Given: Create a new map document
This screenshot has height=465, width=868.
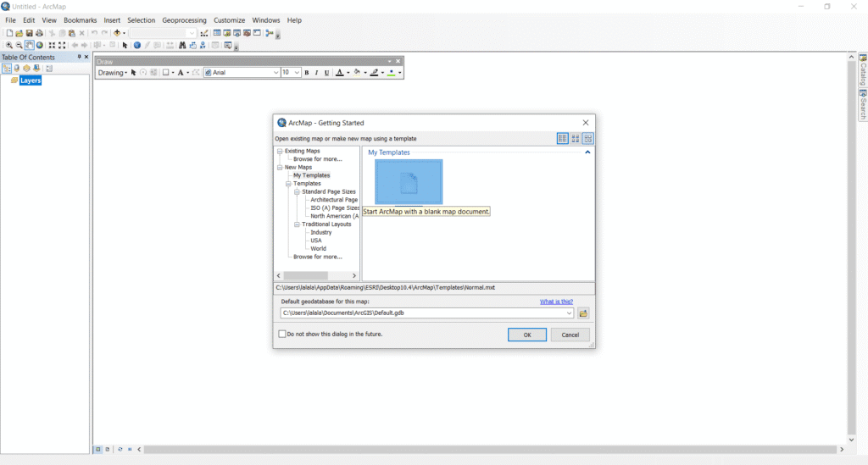Looking at the screenshot, I should point(9,33).
